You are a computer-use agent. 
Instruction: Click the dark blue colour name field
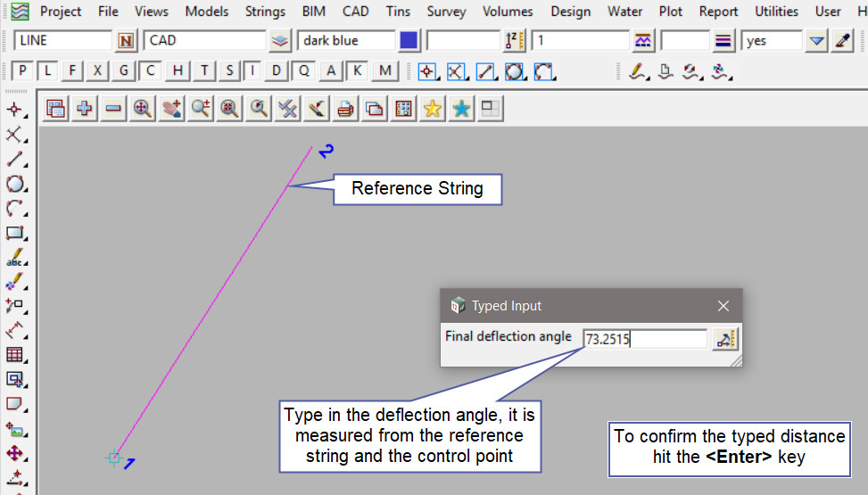pos(346,41)
